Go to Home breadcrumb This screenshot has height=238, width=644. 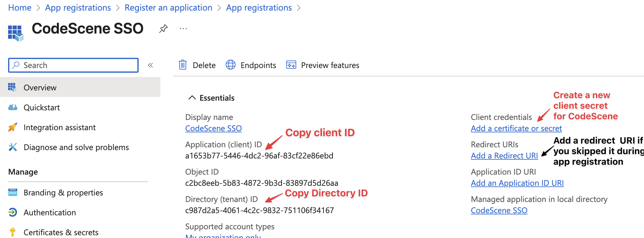pyautogui.click(x=20, y=7)
